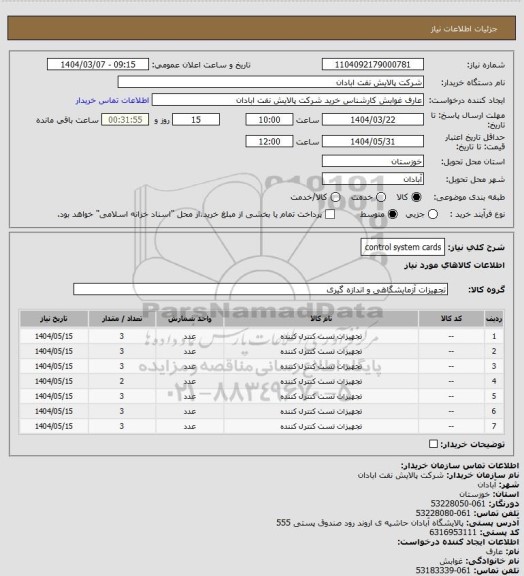Click the جزئیات اطلاعات نیاز header title
Image resolution: width=524 pixels, height=576 pixels.
464,29
